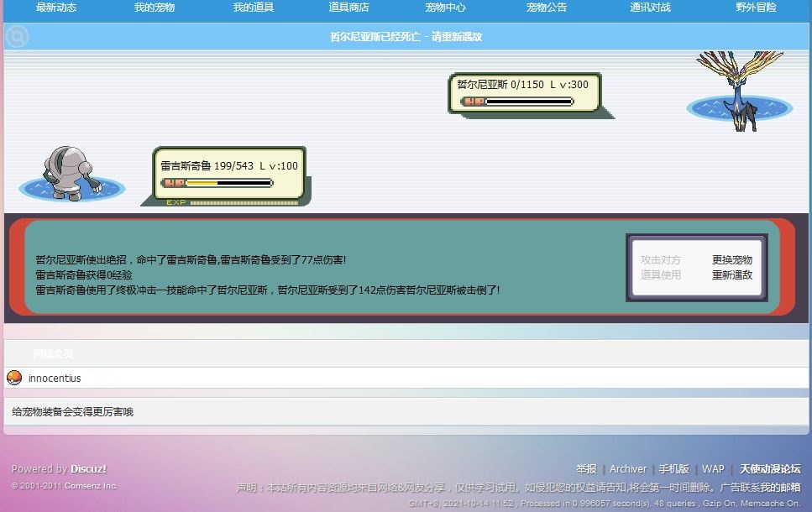Open the Discuz! link in the footer
The height and width of the screenshot is (512, 812).
(x=88, y=469)
